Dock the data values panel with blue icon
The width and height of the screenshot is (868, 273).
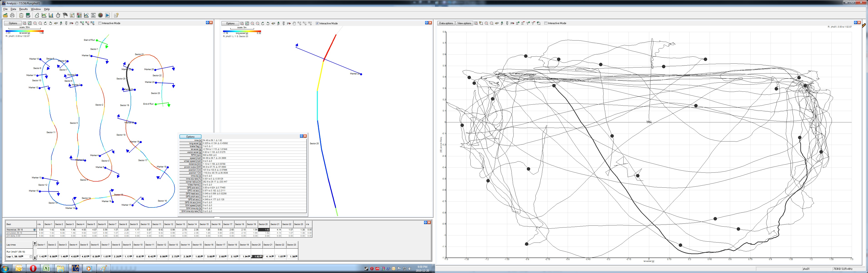pyautogui.click(x=302, y=136)
